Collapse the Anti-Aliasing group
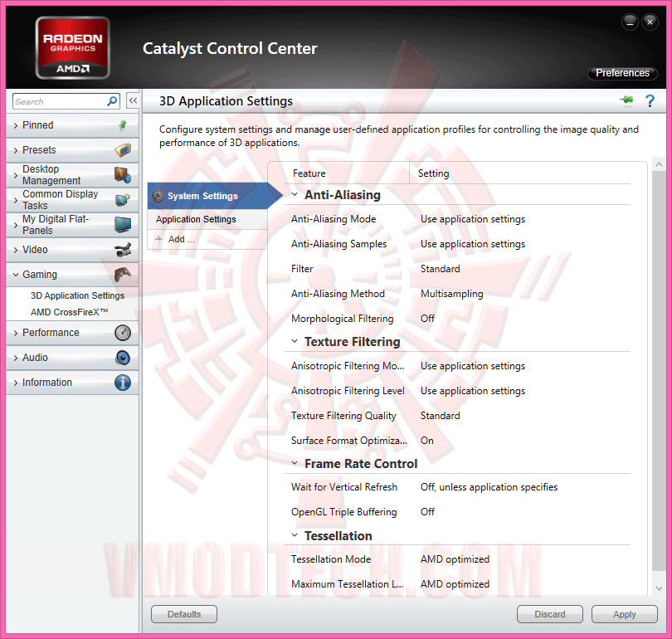 [x=295, y=194]
